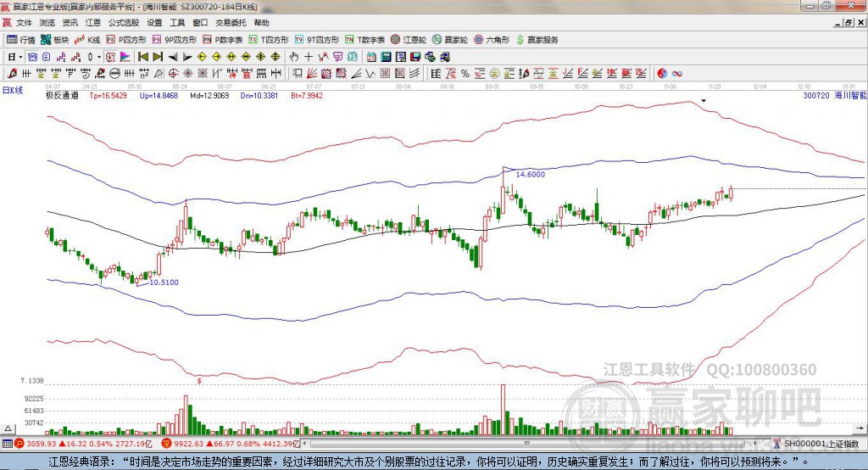The height and width of the screenshot is (470, 868).
Task: Open the P数字表 tool
Action: [223, 40]
